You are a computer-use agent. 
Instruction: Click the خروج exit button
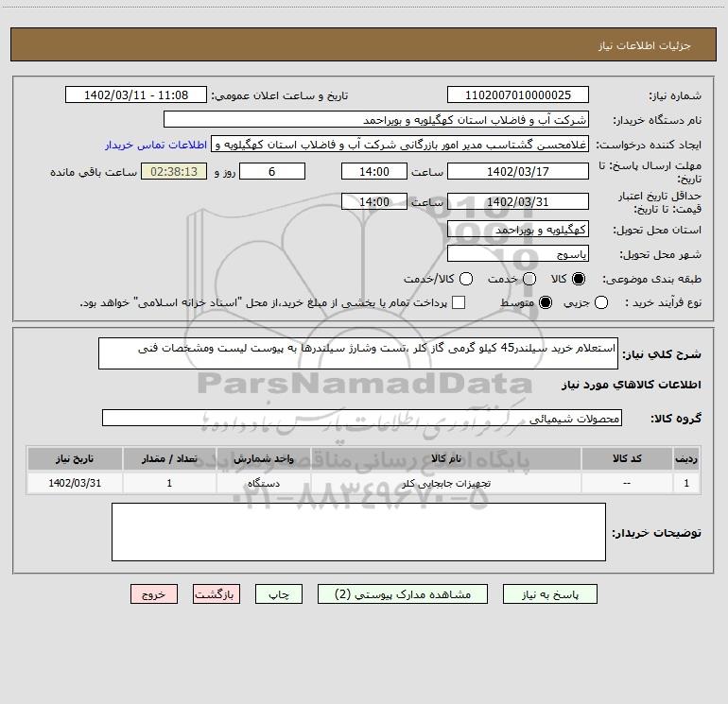(154, 594)
